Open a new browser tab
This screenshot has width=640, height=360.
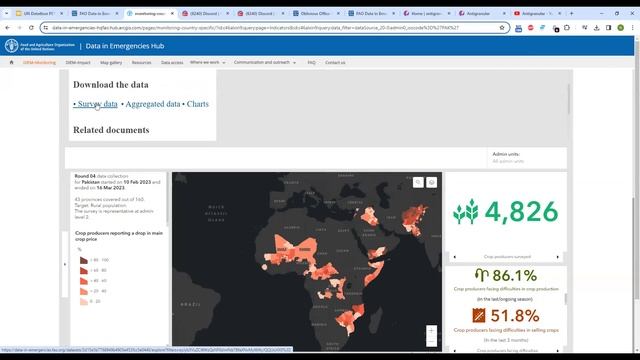(571, 13)
